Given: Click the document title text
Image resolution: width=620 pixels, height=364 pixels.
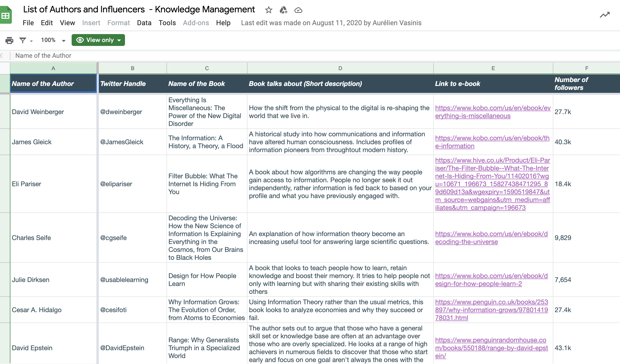Looking at the screenshot, I should (139, 9).
